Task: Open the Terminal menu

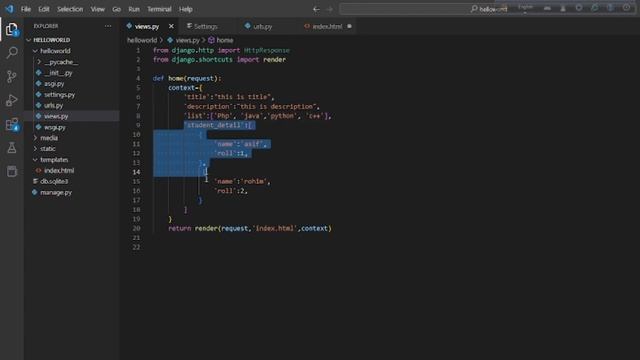Action: click(x=159, y=9)
